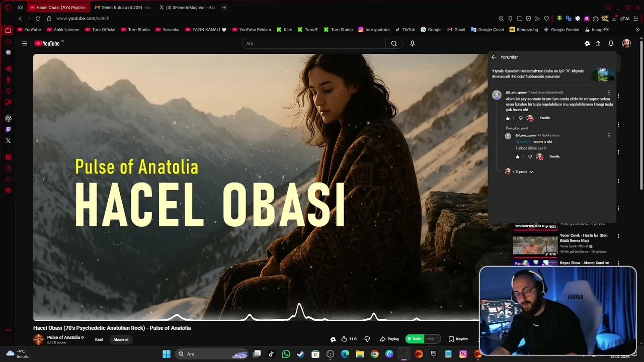Open Steam from taskbar

click(300, 354)
